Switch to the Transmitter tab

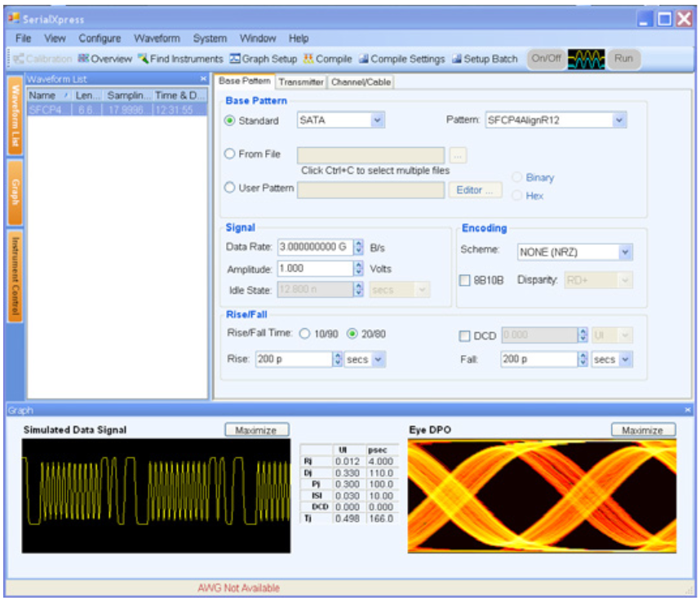point(301,82)
